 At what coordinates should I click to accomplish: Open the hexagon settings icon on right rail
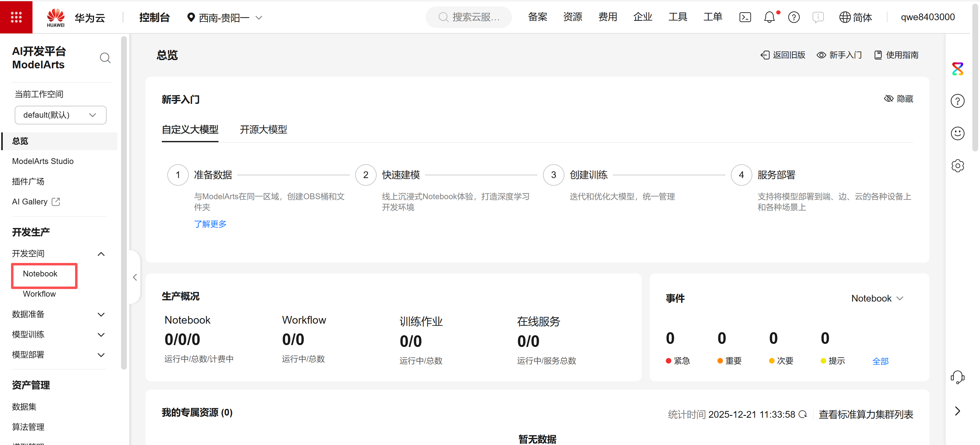pos(957,166)
